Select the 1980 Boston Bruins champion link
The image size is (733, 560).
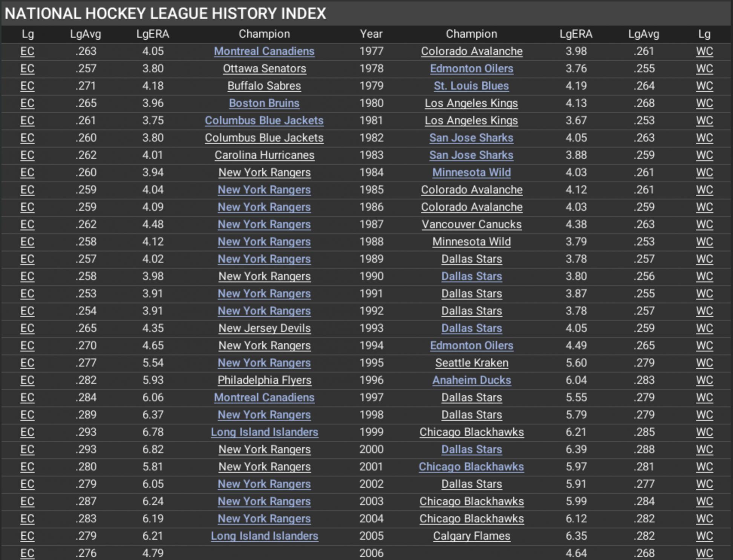pos(264,103)
